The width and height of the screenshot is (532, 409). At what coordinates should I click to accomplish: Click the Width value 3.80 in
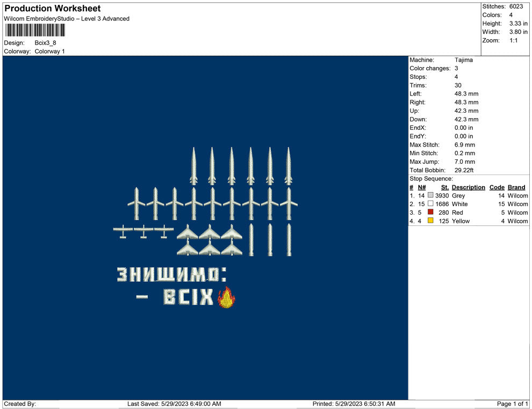[x=519, y=32]
